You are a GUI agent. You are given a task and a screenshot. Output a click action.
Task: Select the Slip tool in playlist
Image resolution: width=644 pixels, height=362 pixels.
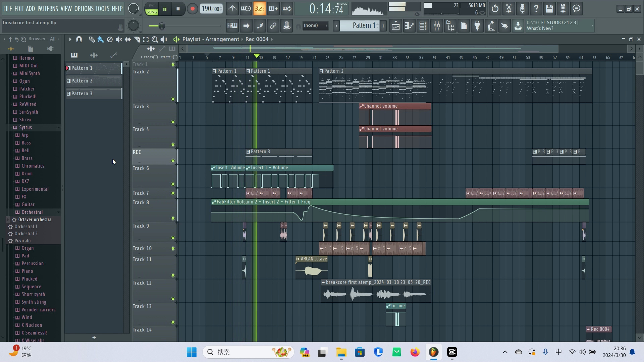click(128, 39)
